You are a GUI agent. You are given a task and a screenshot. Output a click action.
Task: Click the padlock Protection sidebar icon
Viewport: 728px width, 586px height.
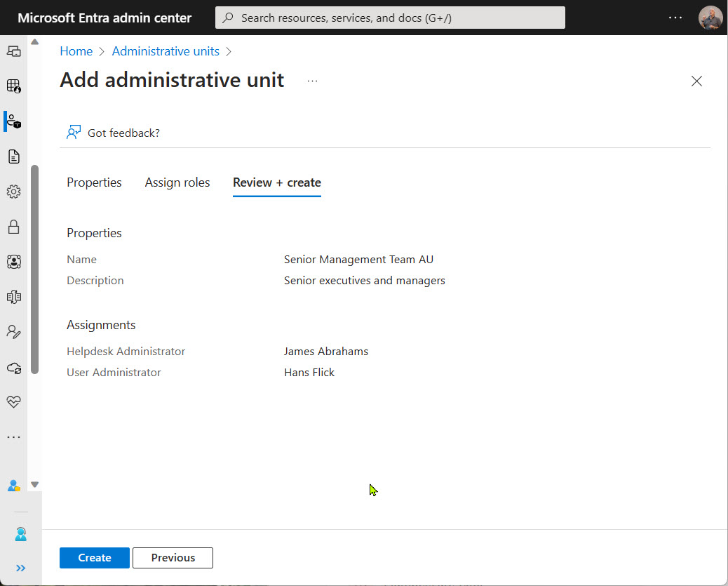[x=13, y=227]
